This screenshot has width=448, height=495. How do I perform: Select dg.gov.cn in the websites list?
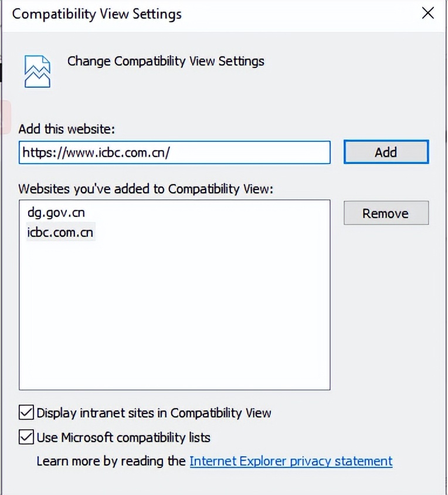(52, 213)
